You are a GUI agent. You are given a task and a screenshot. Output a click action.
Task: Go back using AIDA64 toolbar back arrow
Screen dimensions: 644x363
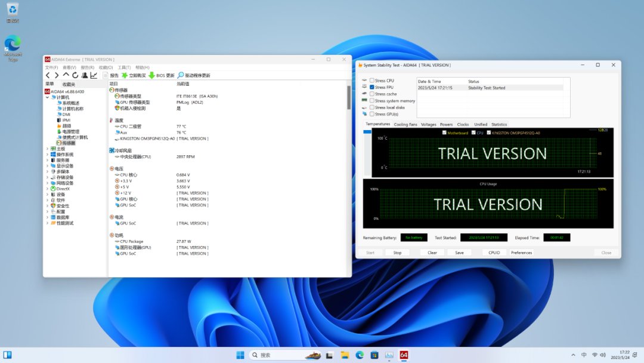[x=48, y=75]
